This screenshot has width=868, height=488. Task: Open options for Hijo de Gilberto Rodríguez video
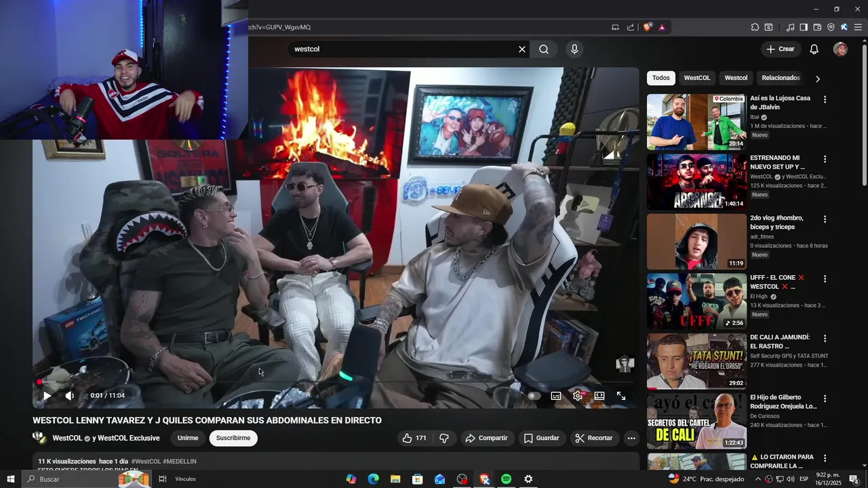tap(825, 399)
